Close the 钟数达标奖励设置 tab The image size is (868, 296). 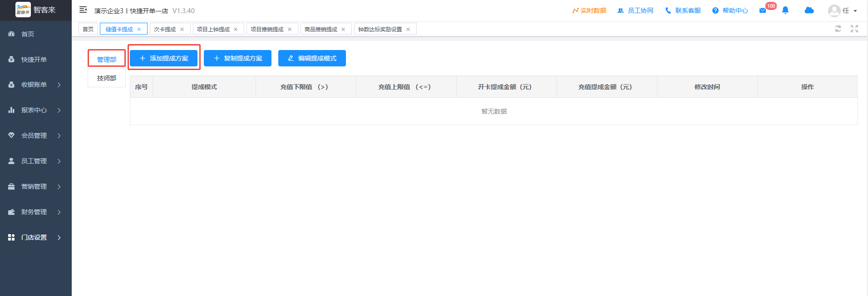pyautogui.click(x=408, y=30)
